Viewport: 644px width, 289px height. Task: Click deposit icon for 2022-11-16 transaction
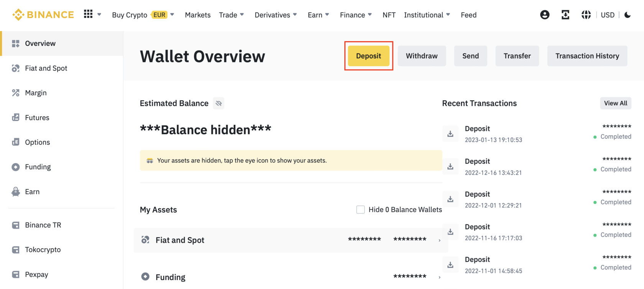click(x=450, y=232)
